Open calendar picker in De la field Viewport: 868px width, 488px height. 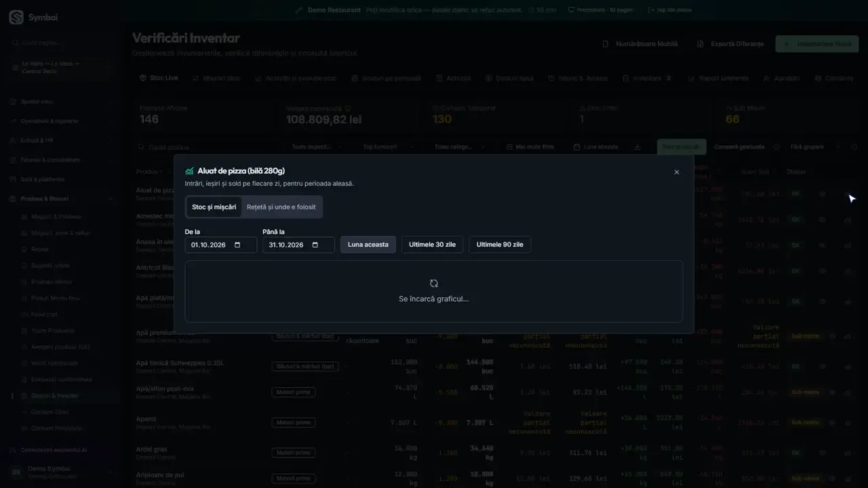pyautogui.click(x=237, y=245)
